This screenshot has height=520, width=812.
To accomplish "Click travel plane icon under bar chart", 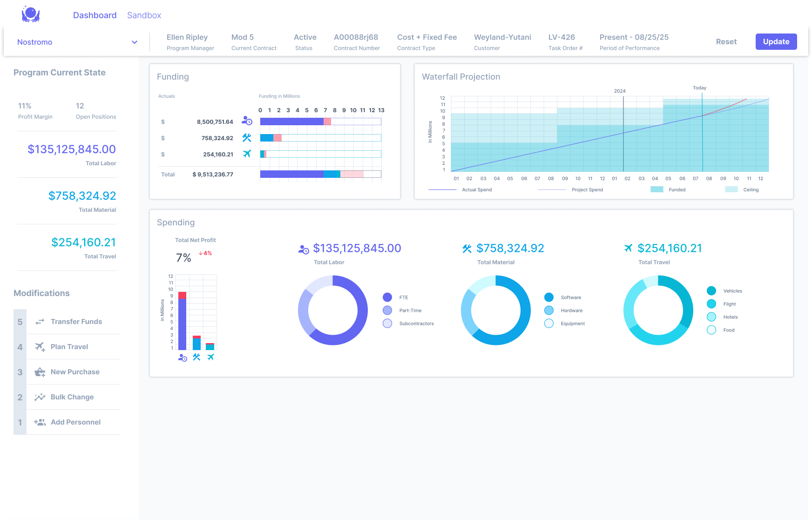I will click(210, 357).
